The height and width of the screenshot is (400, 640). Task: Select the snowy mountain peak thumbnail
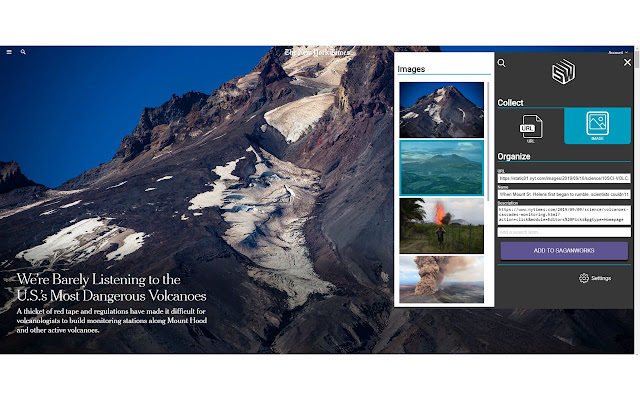click(x=442, y=110)
